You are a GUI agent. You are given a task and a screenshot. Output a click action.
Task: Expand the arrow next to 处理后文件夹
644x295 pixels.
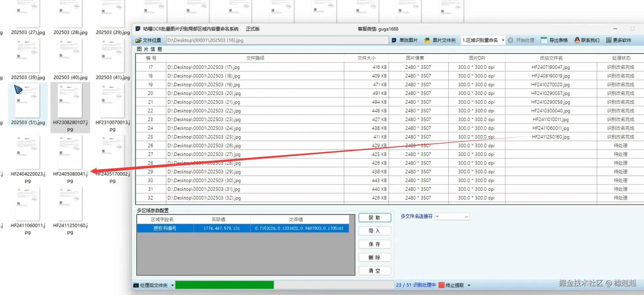click(173, 285)
